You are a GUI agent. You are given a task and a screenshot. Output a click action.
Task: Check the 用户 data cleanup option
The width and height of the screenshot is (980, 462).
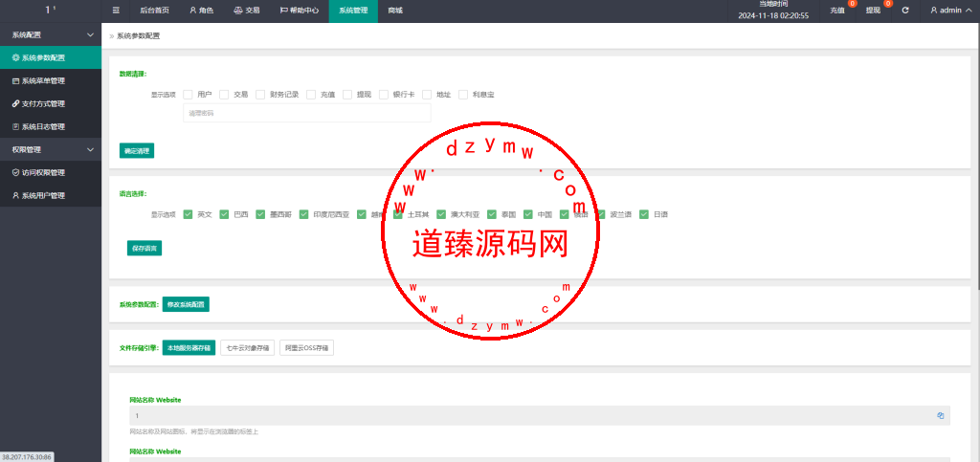(x=188, y=95)
